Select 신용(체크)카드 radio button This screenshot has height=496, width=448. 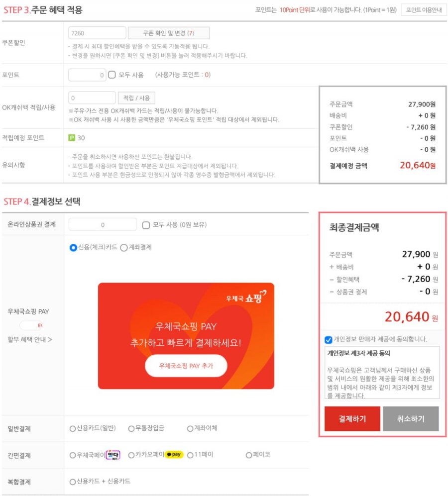point(73,247)
